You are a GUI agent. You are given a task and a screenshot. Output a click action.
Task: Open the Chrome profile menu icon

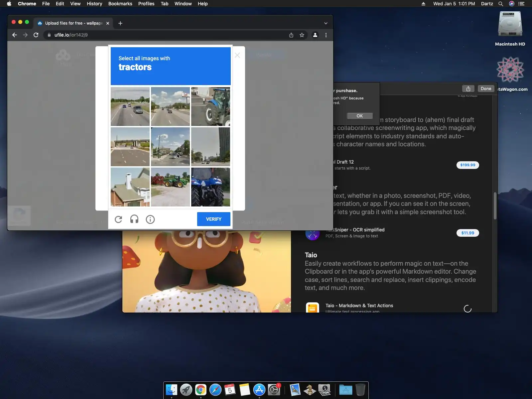coord(315,35)
